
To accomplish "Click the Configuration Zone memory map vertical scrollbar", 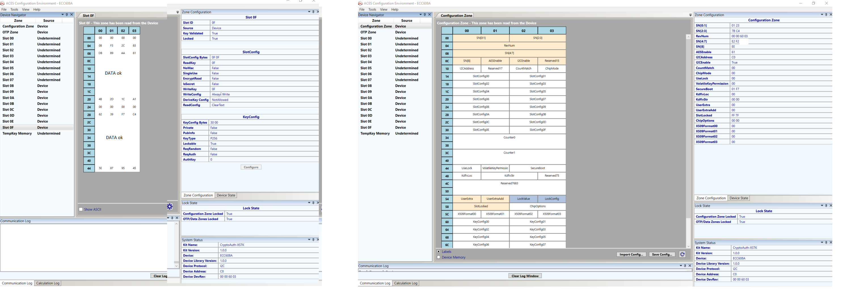I will pyautogui.click(x=688, y=142).
